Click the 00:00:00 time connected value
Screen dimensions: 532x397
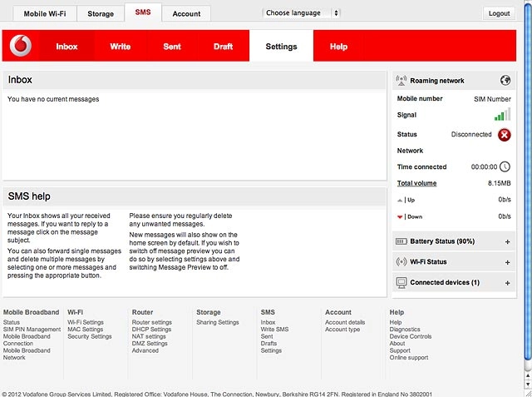click(484, 166)
